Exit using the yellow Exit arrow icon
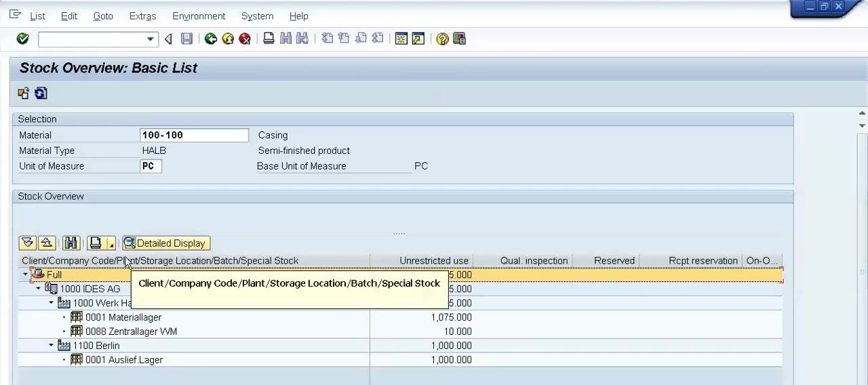The image size is (868, 385). pyautogui.click(x=228, y=39)
